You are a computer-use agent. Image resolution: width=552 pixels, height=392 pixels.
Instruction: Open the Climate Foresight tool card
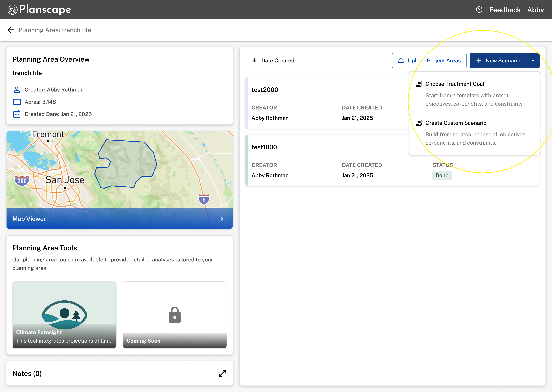pos(64,315)
